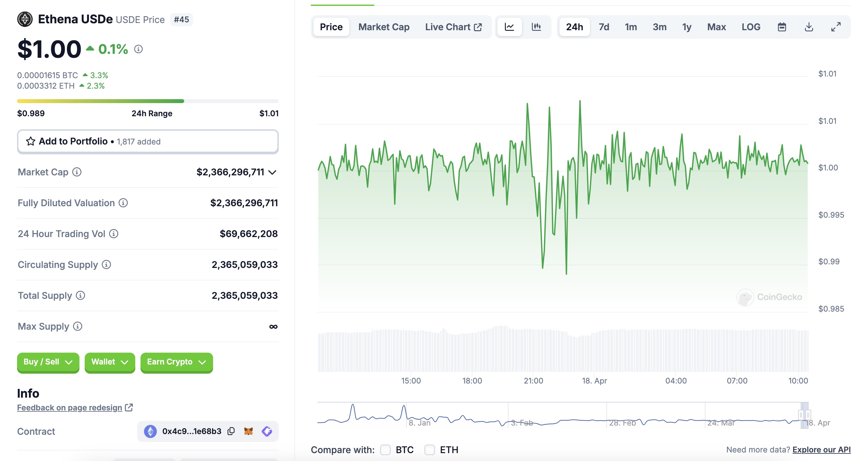Show Circulating Supply info icon
The width and height of the screenshot is (868, 461).
[x=106, y=265]
